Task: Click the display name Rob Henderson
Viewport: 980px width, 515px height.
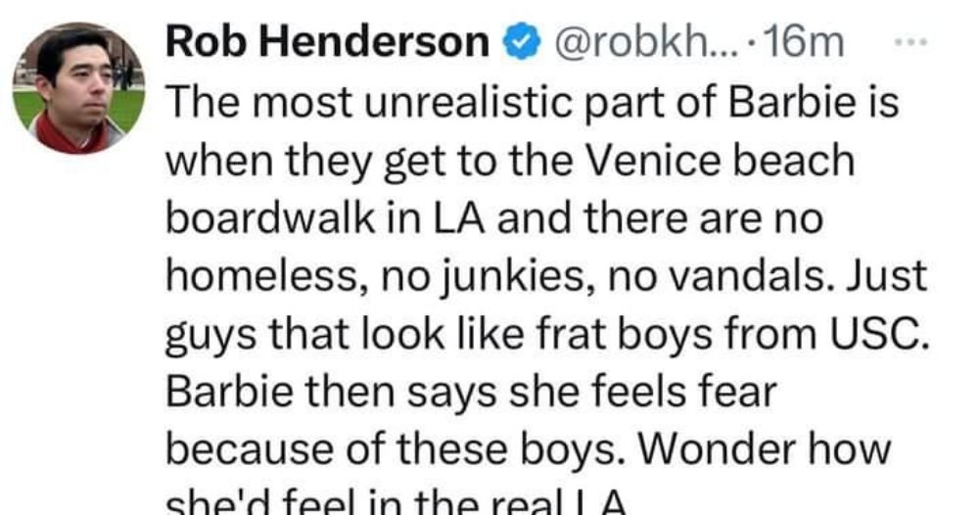Action: pyautogui.click(x=328, y=42)
